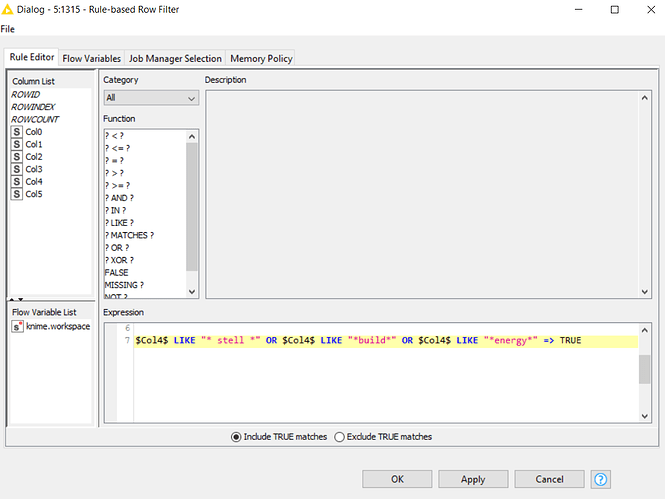Click the Function list scroll up arrow

click(192, 137)
